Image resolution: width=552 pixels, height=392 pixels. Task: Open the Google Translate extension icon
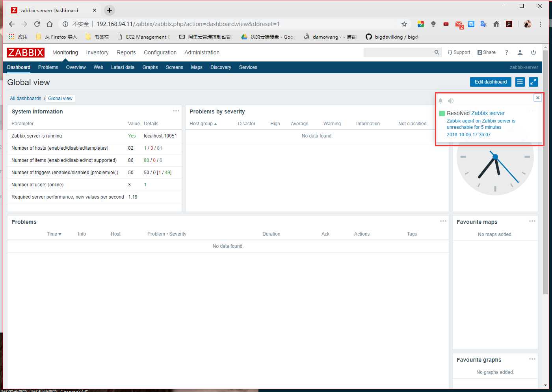[484, 24]
